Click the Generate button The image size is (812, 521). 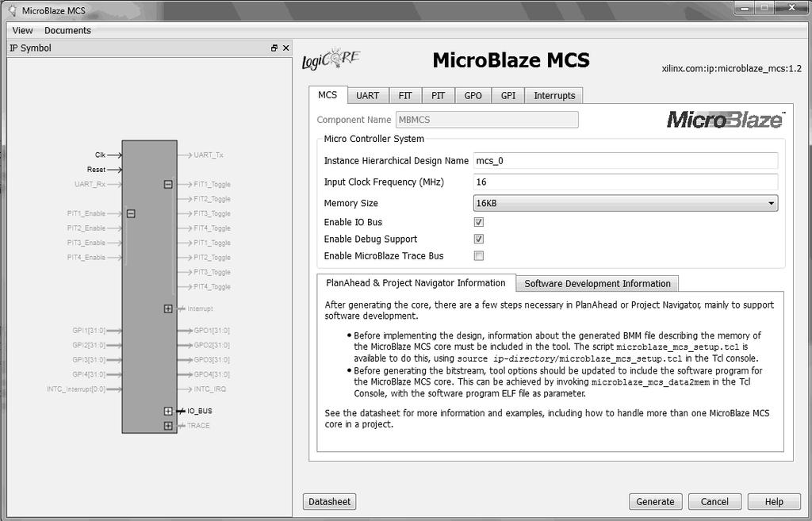point(655,502)
